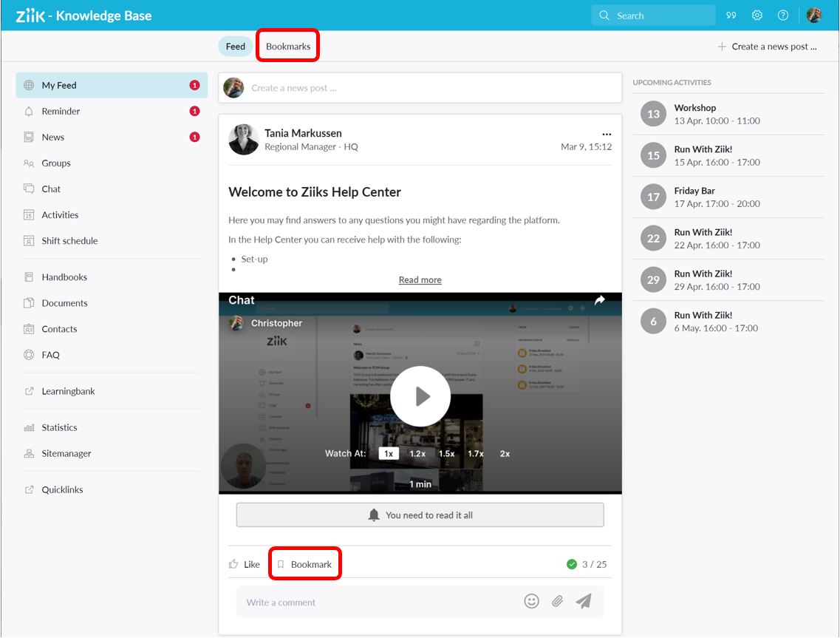Open Run With Ziik! on 6 May

tap(728, 322)
